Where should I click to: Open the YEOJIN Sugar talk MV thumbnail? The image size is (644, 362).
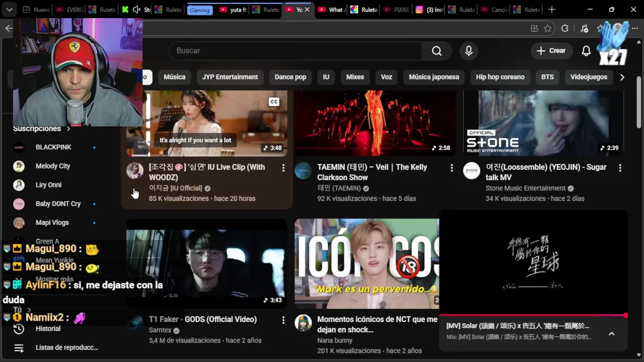click(x=543, y=123)
